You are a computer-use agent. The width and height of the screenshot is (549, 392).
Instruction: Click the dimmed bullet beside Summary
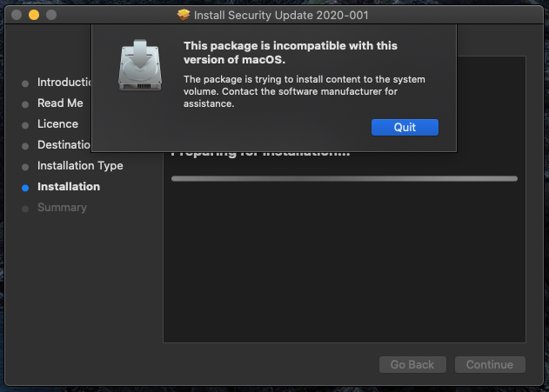(x=25, y=208)
